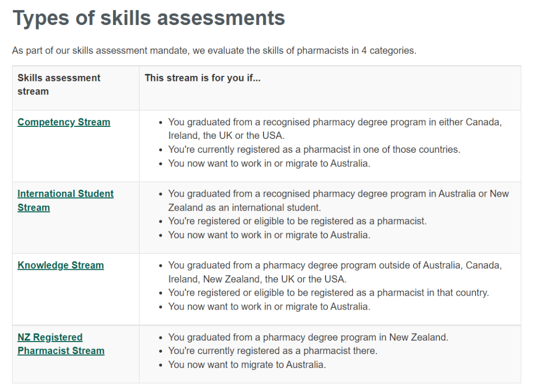Select the 'This stream is for you if...' header
540x392 pixels.
[202, 78]
